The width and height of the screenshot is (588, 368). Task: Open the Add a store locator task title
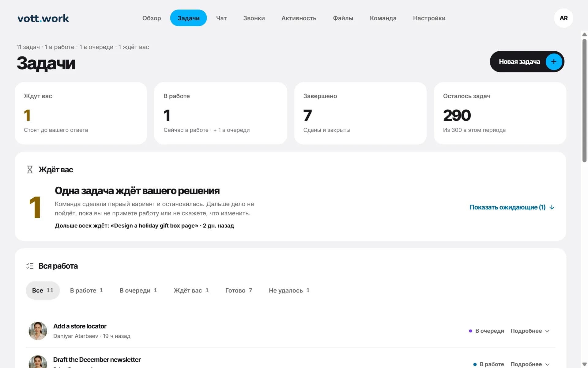[80, 326]
